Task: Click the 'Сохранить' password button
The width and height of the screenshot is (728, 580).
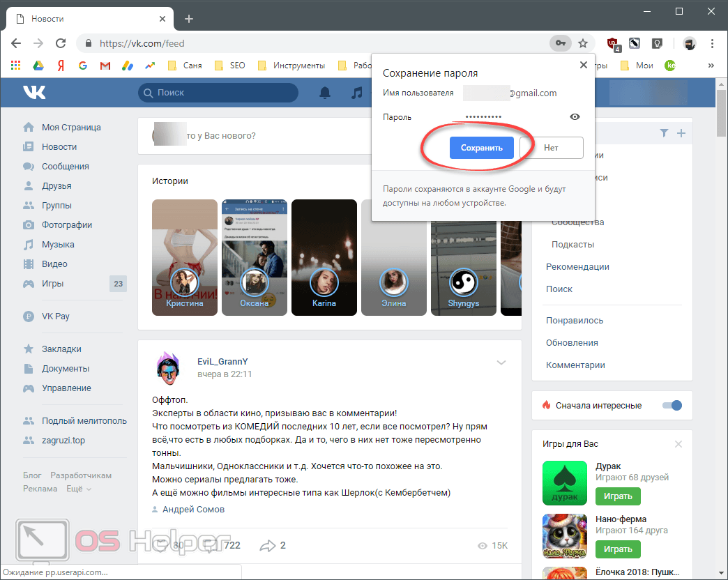Action: click(x=481, y=148)
